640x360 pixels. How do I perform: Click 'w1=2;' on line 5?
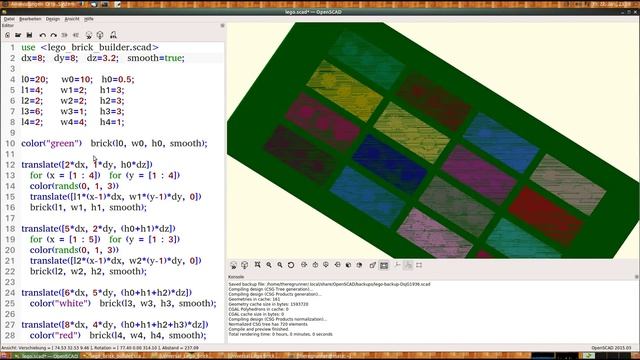(73, 90)
